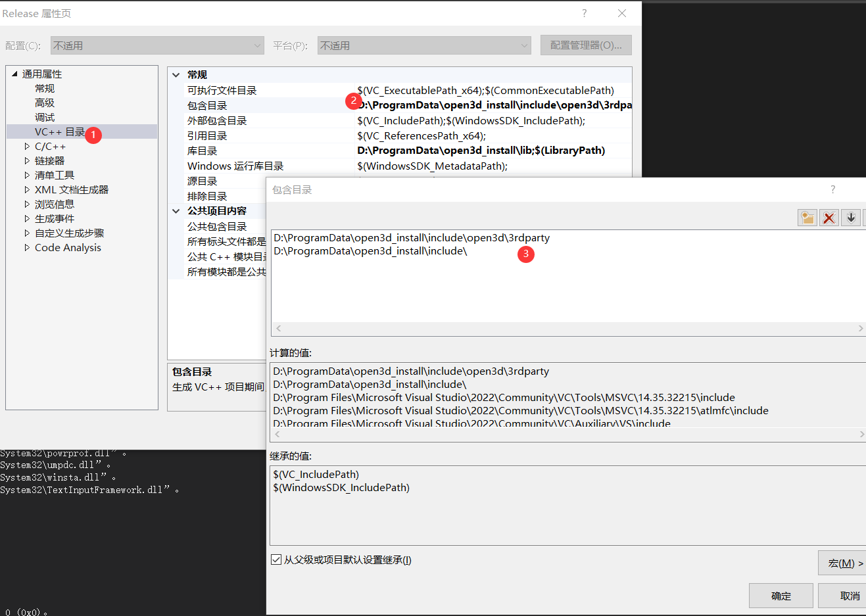866x616 pixels.
Task: Enable 从父级或项目默认设置继承 checkbox
Action: pyautogui.click(x=276, y=559)
